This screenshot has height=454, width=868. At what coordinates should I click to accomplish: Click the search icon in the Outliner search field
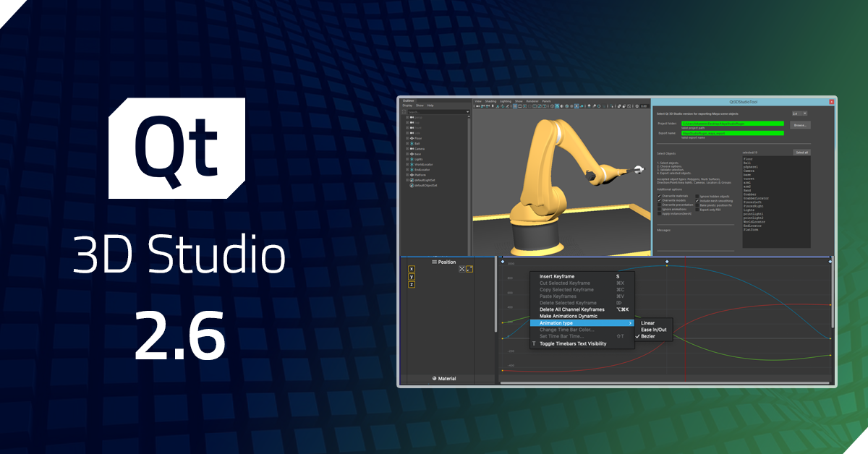pyautogui.click(x=404, y=111)
